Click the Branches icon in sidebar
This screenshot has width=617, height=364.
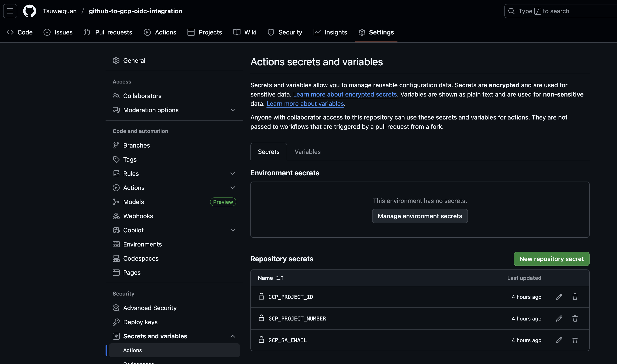pos(116,146)
